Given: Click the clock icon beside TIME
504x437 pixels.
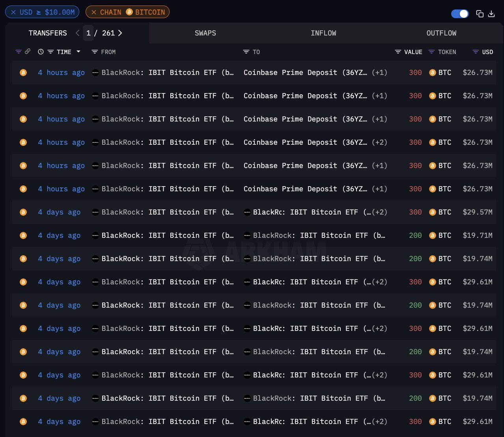Looking at the screenshot, I should click(x=41, y=52).
